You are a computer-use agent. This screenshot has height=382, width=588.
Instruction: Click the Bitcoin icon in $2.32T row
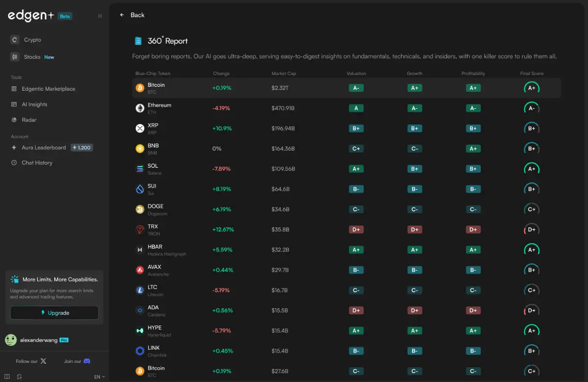pyautogui.click(x=140, y=88)
